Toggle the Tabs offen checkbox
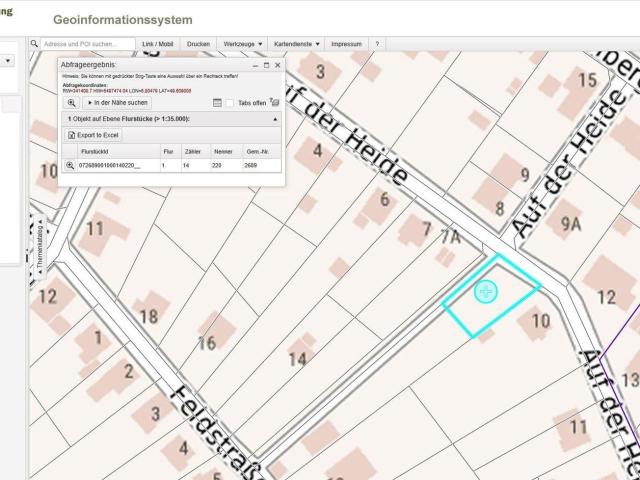The height and width of the screenshot is (480, 640). click(230, 103)
